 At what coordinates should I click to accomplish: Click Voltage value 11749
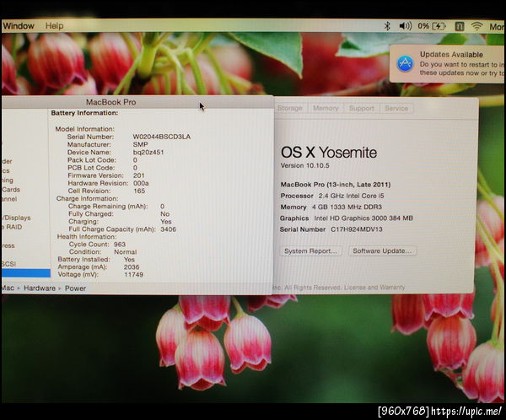coord(133,275)
